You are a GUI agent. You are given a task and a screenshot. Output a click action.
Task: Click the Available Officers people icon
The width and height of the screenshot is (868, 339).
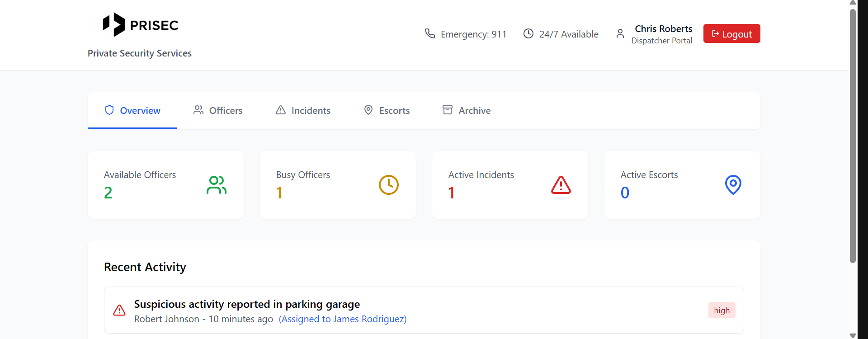click(217, 185)
